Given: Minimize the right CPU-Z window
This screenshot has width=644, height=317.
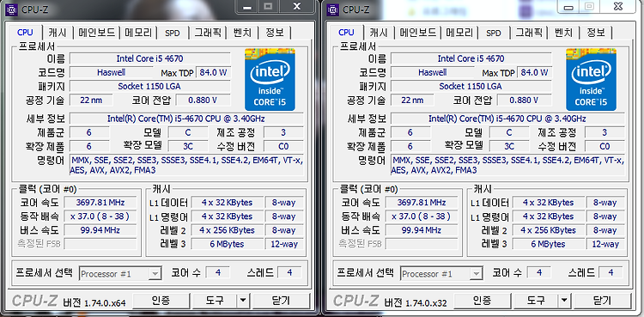Looking at the screenshot, I should [568, 7].
